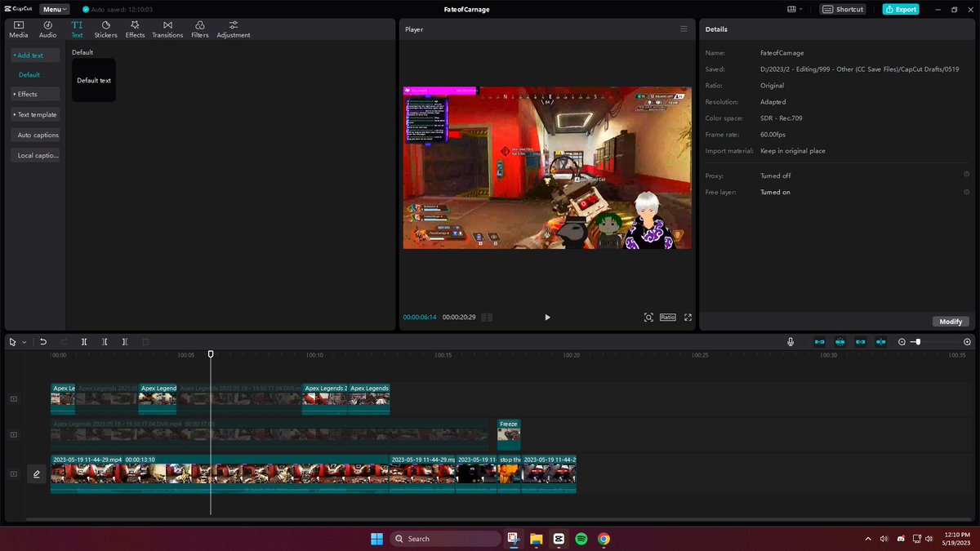This screenshot has height=551, width=980.
Task: Show info for Free layer setting
Action: click(x=966, y=192)
